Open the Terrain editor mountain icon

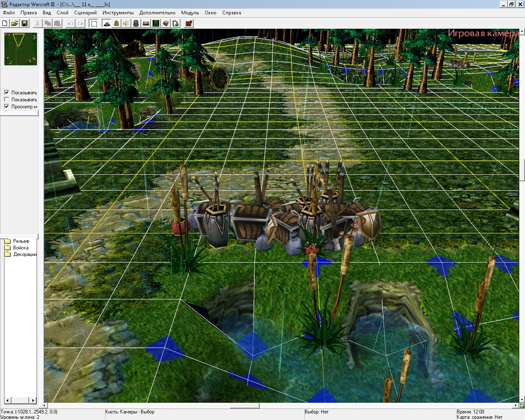pyautogui.click(x=107, y=23)
